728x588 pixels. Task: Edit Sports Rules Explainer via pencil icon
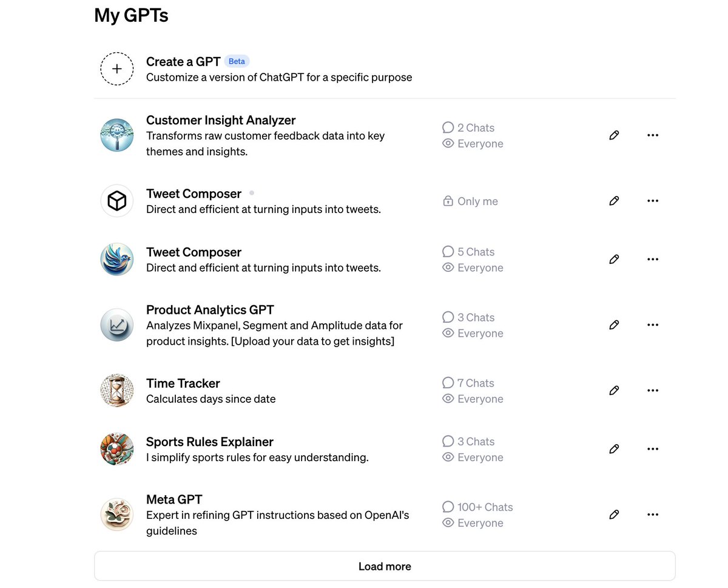(614, 449)
